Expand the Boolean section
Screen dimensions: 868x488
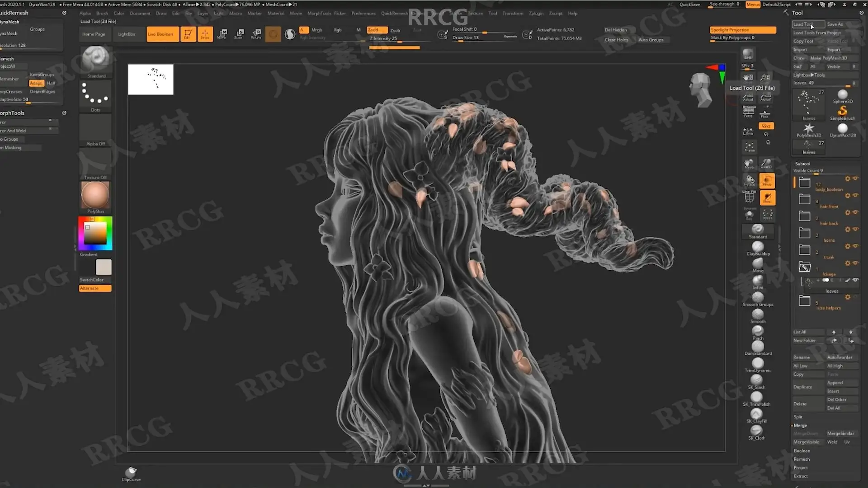tap(802, 451)
